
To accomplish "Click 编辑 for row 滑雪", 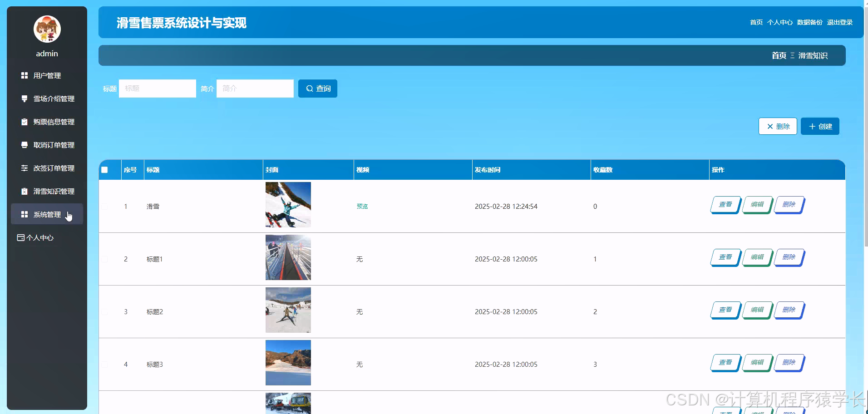I will (757, 205).
